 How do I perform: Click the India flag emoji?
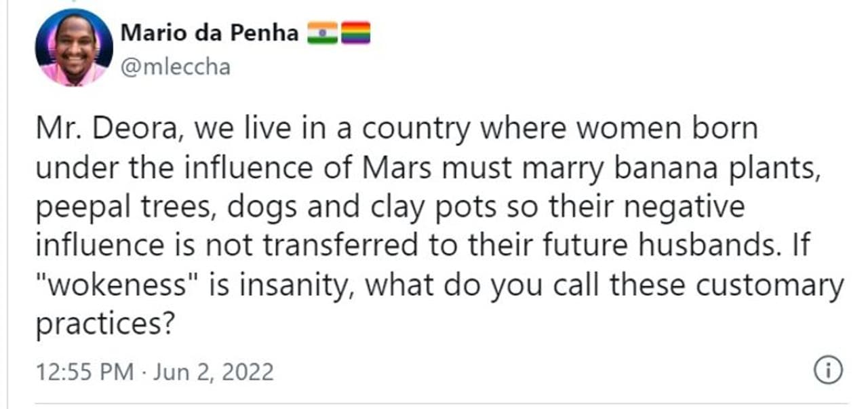coord(322,33)
